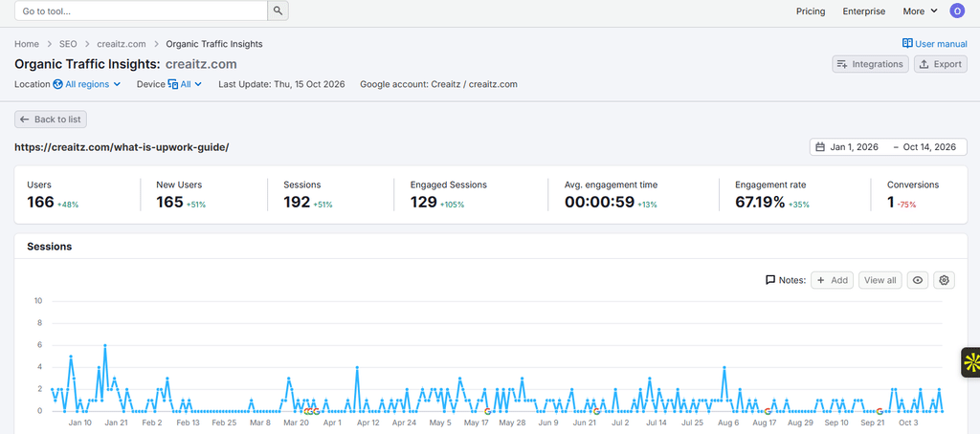Click the Sessions chart heading
The width and height of the screenshot is (980, 434).
click(x=50, y=247)
